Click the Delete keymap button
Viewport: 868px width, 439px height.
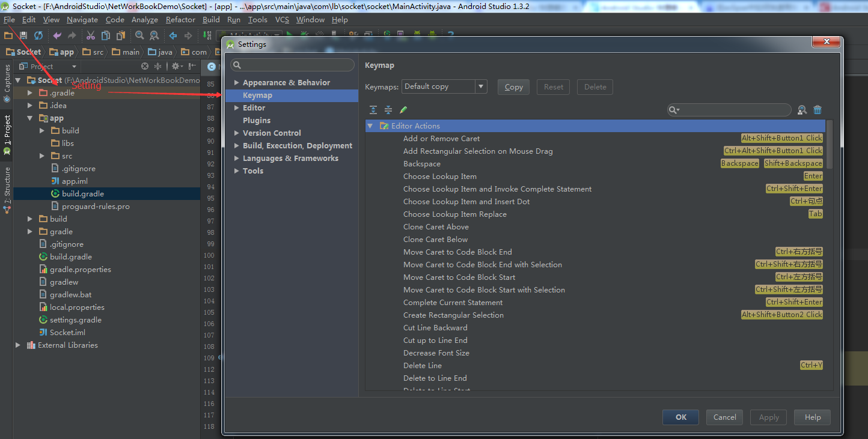[x=595, y=87]
